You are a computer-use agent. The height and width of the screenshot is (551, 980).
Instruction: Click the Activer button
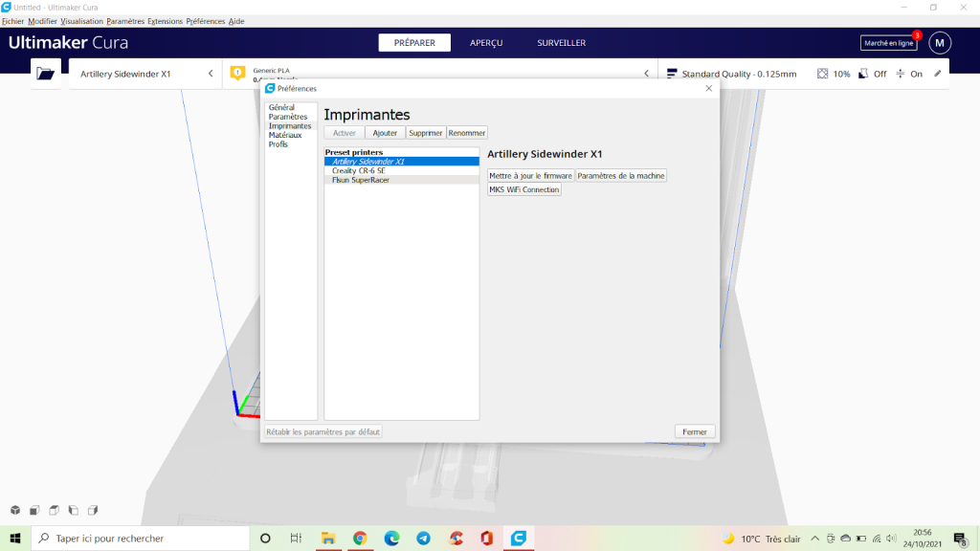click(x=345, y=133)
